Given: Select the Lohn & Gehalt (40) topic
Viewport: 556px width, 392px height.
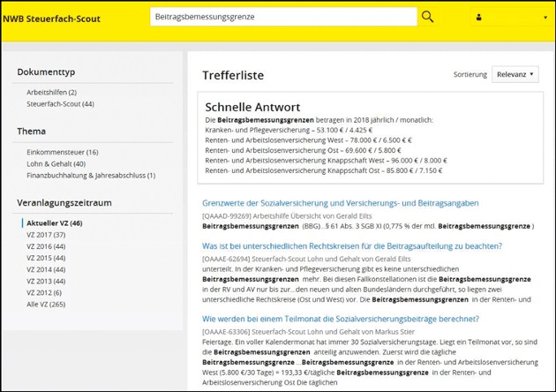Looking at the screenshot, I should (x=56, y=163).
